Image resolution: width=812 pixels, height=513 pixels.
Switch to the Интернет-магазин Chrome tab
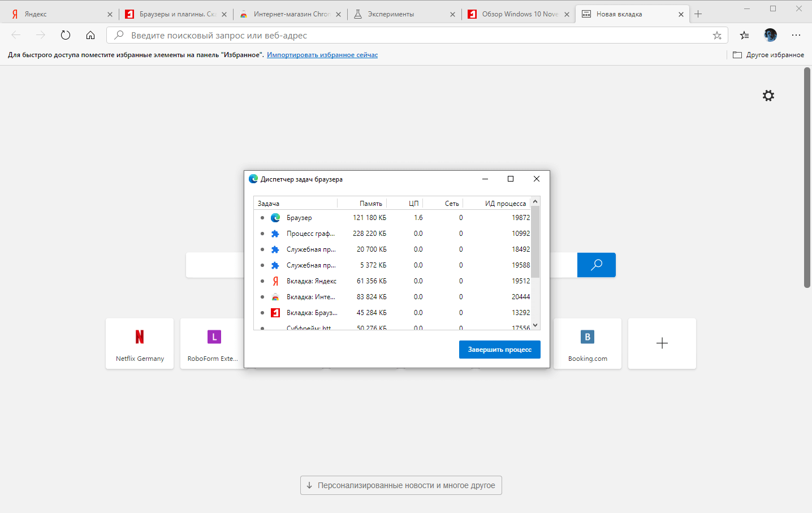pos(290,14)
